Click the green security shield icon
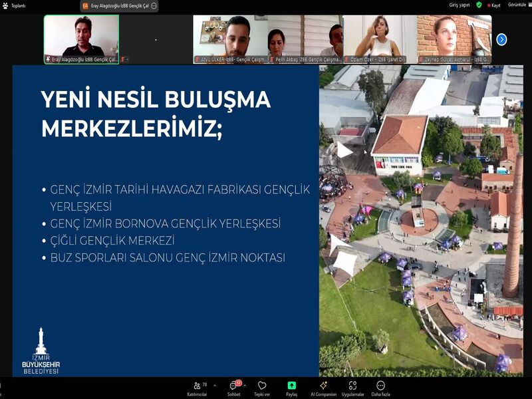Viewport: 532px width, 399px height. pyautogui.click(x=479, y=5)
